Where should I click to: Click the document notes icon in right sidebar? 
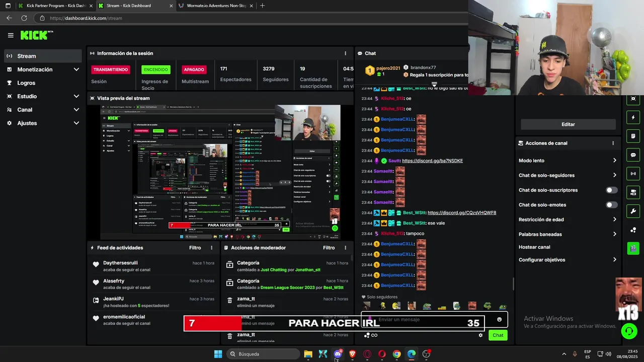(633, 136)
